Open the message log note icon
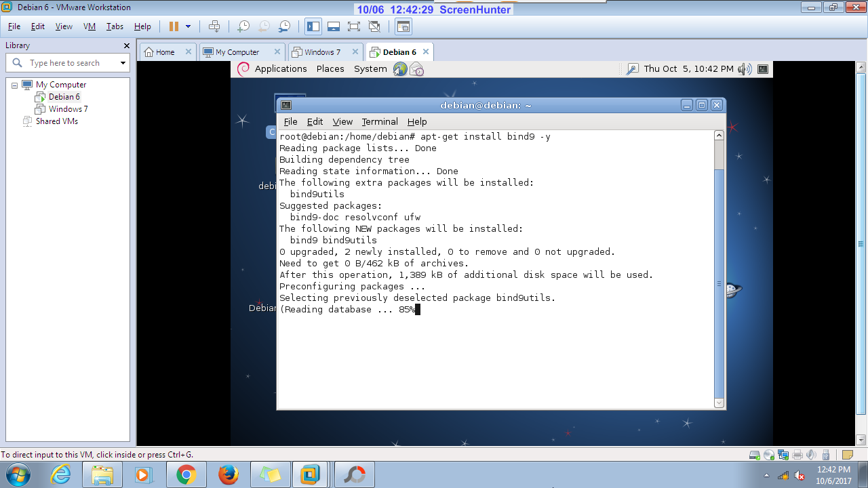The height and width of the screenshot is (488, 868). [x=848, y=455]
